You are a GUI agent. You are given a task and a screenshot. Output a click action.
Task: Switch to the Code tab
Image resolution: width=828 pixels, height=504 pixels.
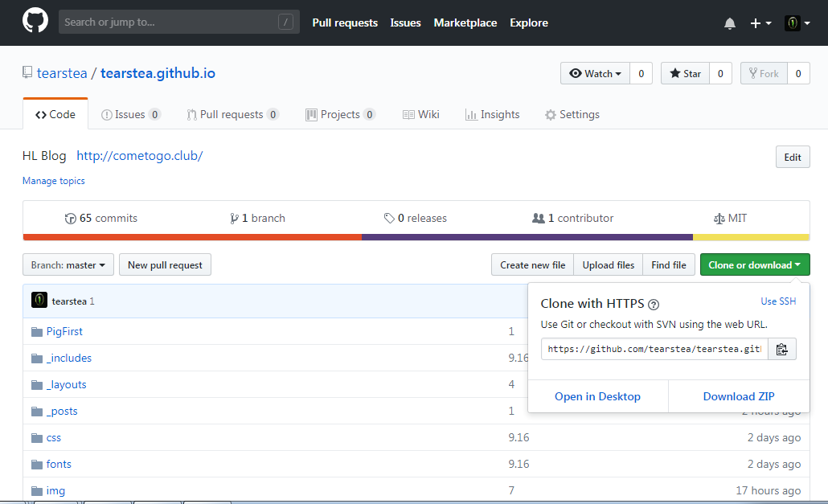click(x=55, y=114)
